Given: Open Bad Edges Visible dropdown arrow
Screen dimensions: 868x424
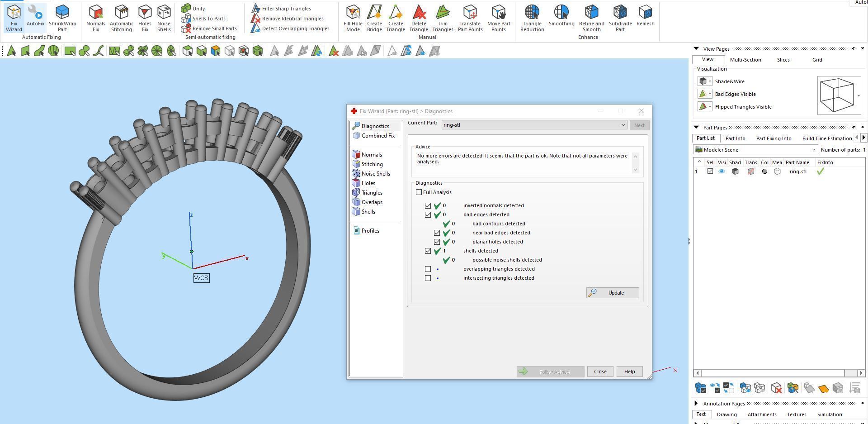Looking at the screenshot, I should pos(710,94).
